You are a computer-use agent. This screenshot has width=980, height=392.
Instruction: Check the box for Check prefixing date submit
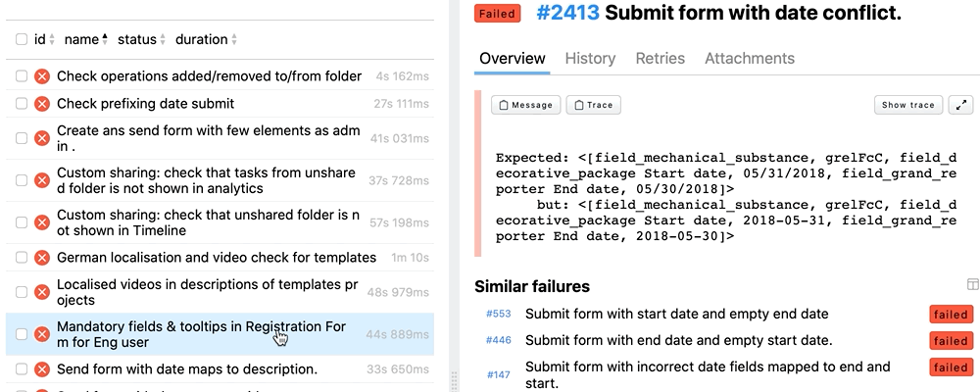point(22,104)
